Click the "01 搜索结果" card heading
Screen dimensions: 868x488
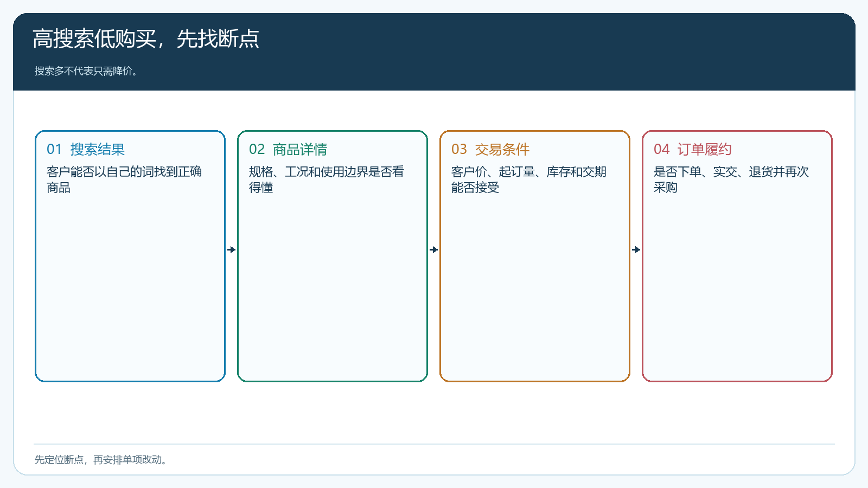point(86,149)
